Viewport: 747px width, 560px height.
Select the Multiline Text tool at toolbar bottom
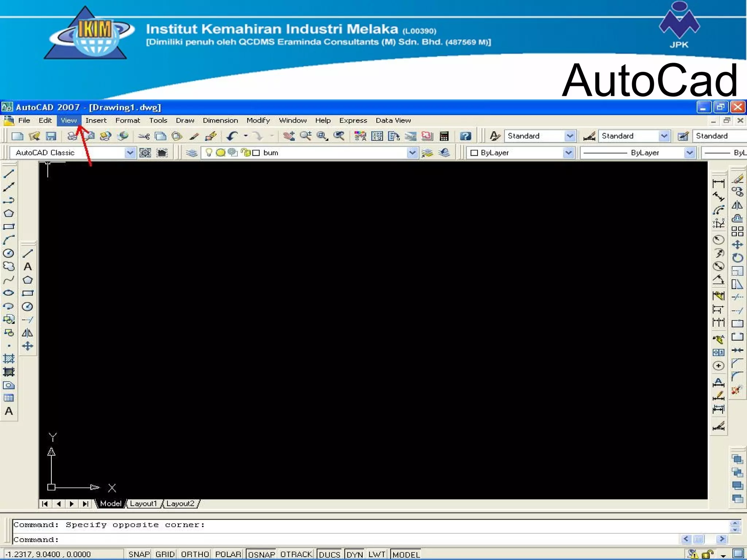[x=9, y=411]
